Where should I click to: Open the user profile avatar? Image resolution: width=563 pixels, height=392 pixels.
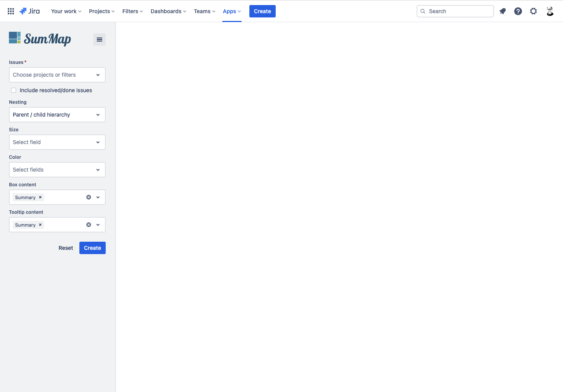(x=550, y=11)
